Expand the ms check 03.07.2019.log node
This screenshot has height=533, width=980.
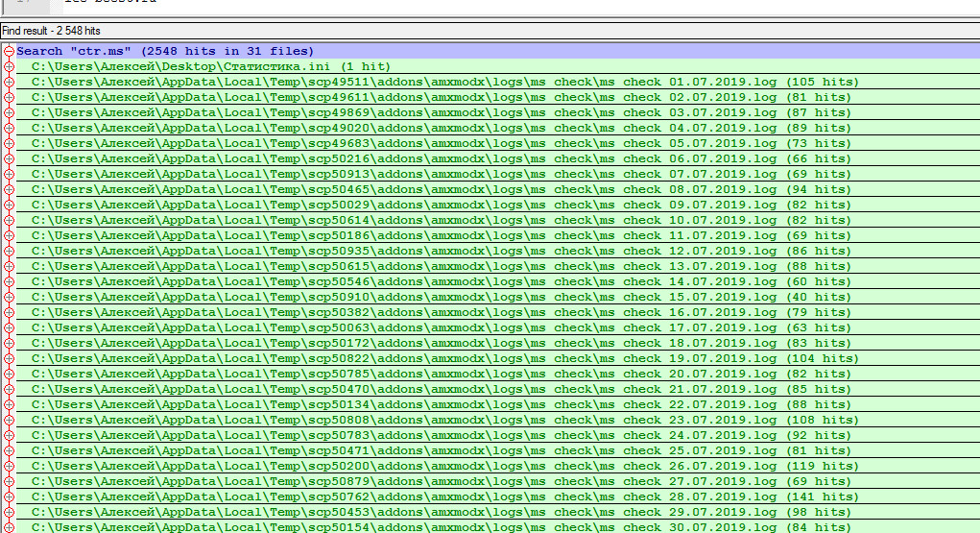click(x=9, y=112)
